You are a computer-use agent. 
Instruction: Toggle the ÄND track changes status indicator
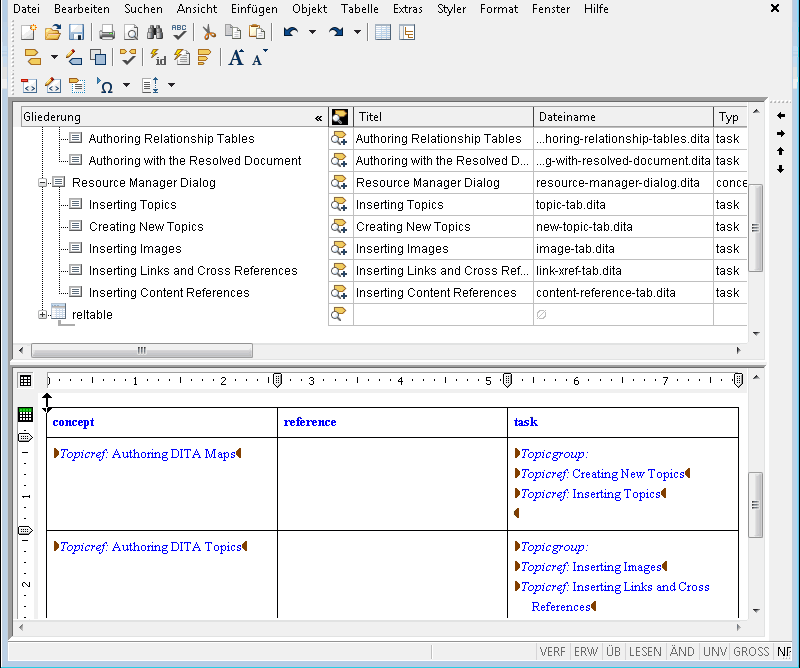click(x=682, y=652)
